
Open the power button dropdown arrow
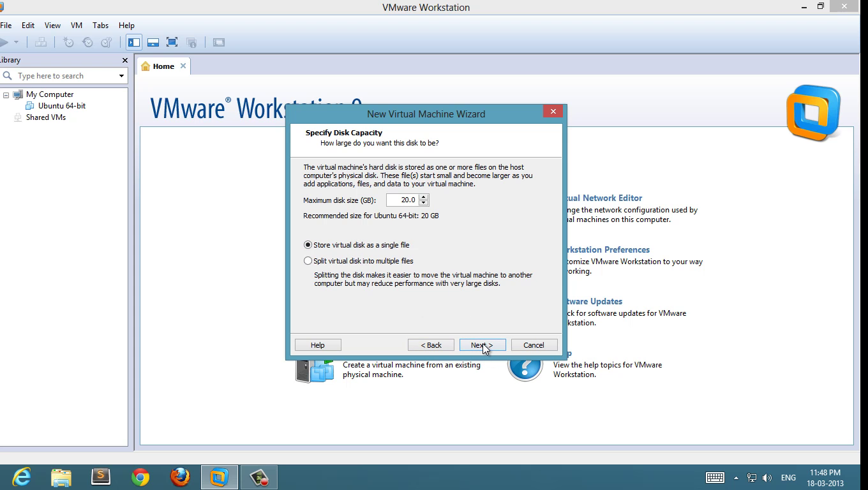pyautogui.click(x=16, y=43)
